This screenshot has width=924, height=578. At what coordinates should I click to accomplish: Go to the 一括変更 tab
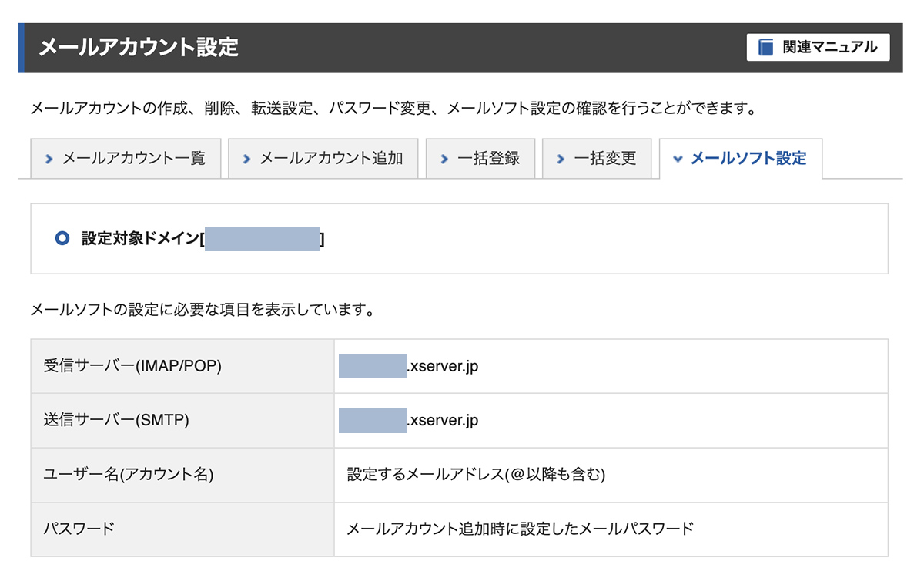click(598, 159)
